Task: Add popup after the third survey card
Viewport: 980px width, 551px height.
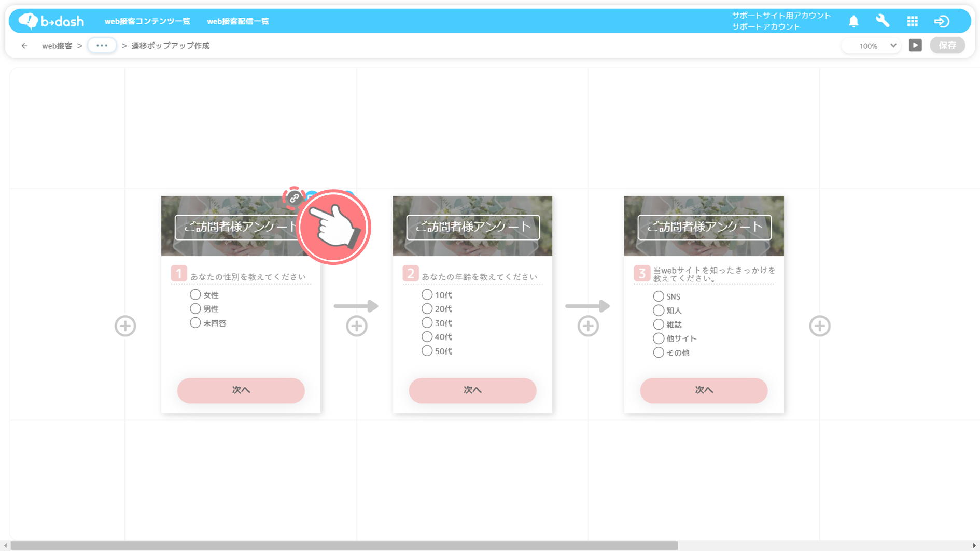Action: (820, 326)
